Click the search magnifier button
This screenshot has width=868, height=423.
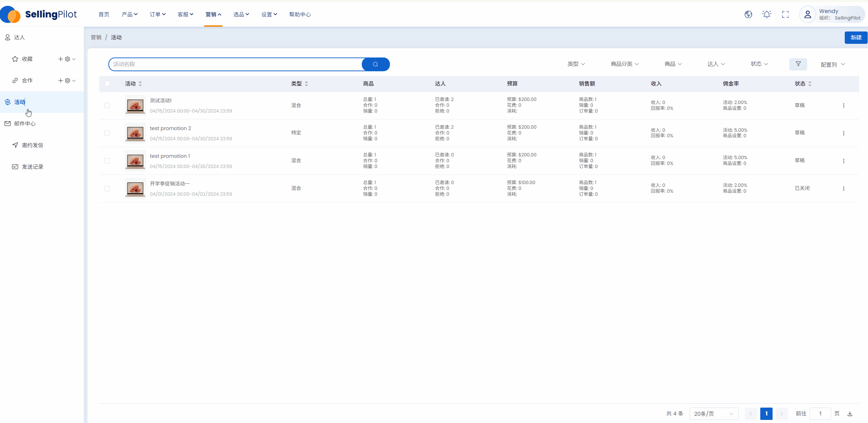[x=375, y=64]
